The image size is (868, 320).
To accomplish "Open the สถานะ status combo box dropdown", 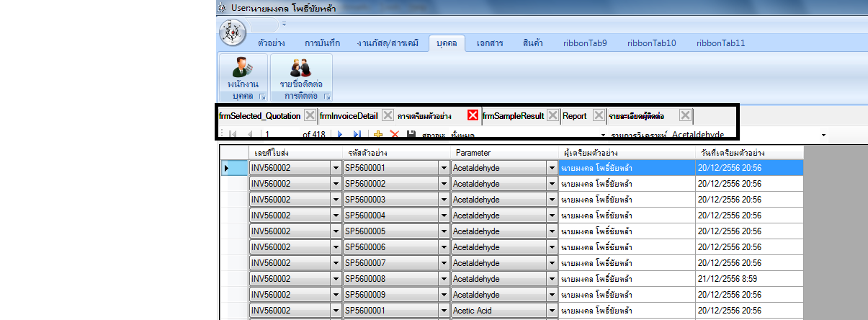I will coord(603,135).
